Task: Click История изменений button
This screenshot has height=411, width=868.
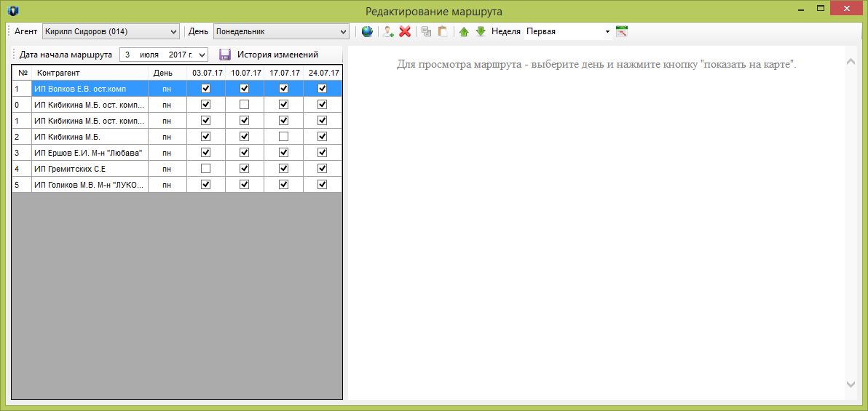Action: tap(277, 55)
